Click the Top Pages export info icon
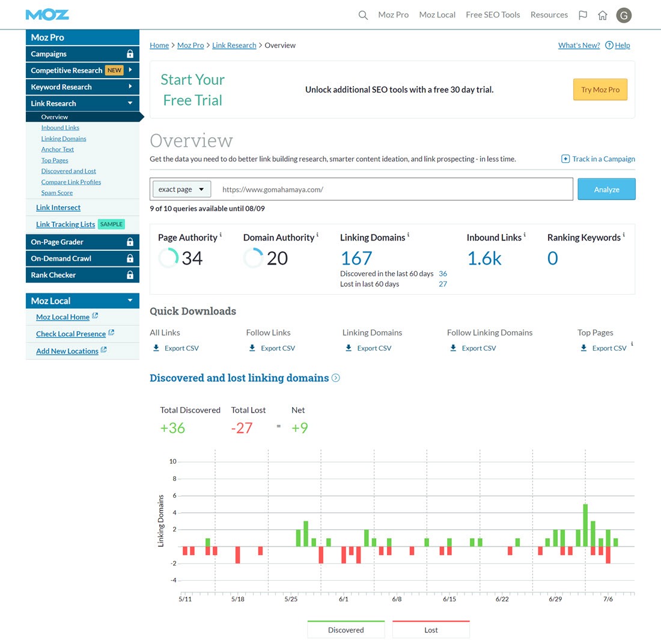This screenshot has width=661, height=644. coord(632,344)
